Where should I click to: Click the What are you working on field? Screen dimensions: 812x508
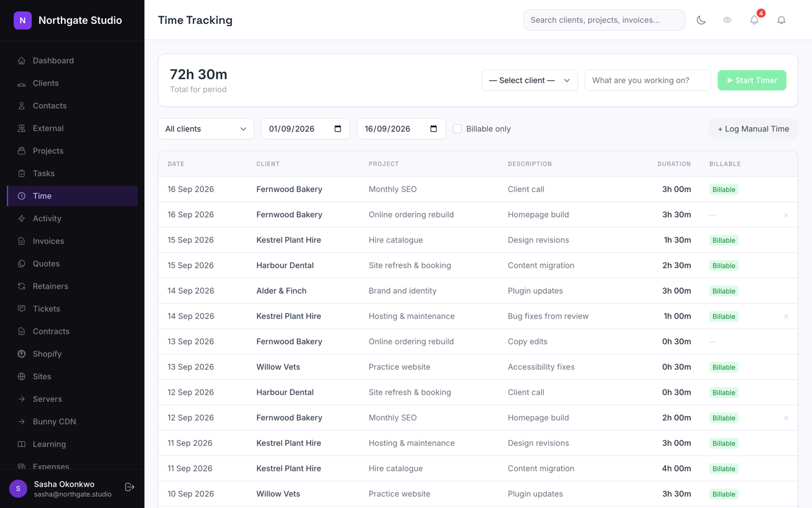(x=647, y=80)
